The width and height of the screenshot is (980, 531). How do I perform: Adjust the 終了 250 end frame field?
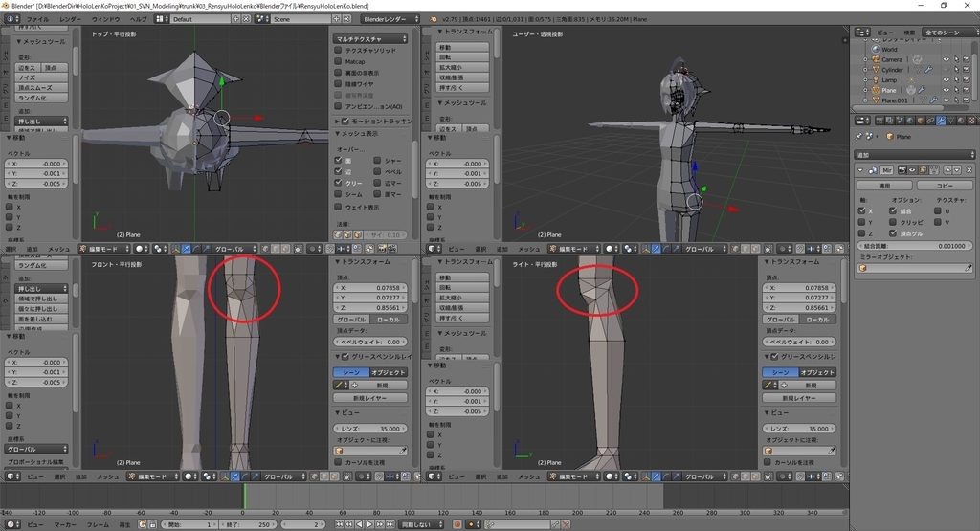pyautogui.click(x=250, y=524)
